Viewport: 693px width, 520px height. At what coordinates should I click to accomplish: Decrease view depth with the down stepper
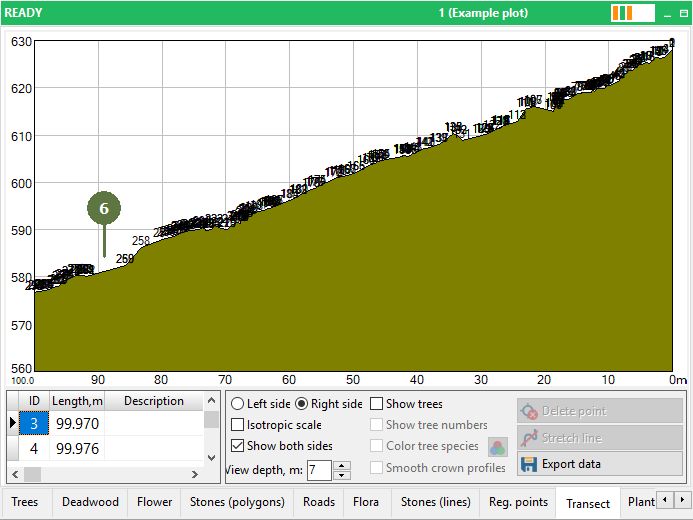(x=342, y=475)
